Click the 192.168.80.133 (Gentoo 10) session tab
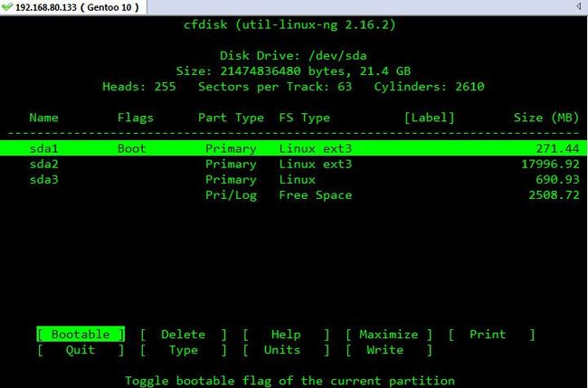This screenshot has width=588, height=388. click(x=73, y=7)
